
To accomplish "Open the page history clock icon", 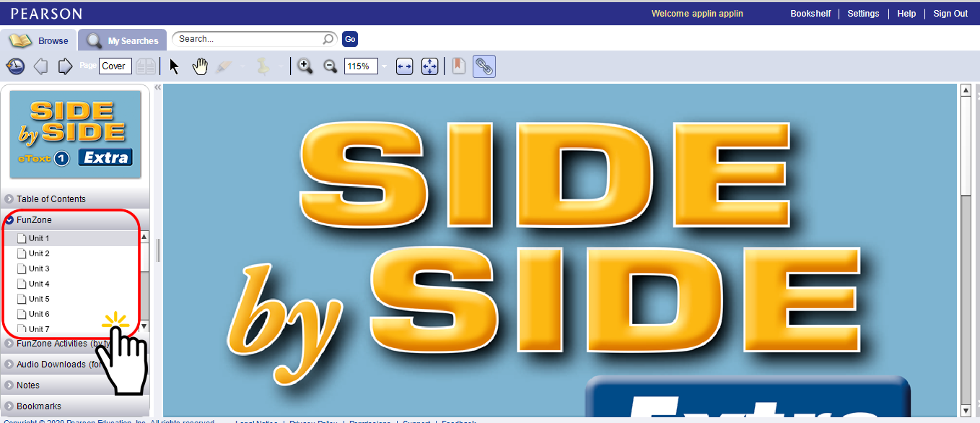I will [x=15, y=66].
